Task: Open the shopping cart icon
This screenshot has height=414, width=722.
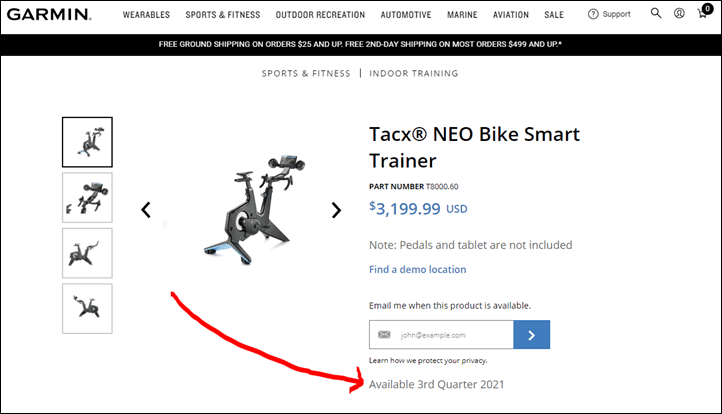Action: click(x=704, y=12)
